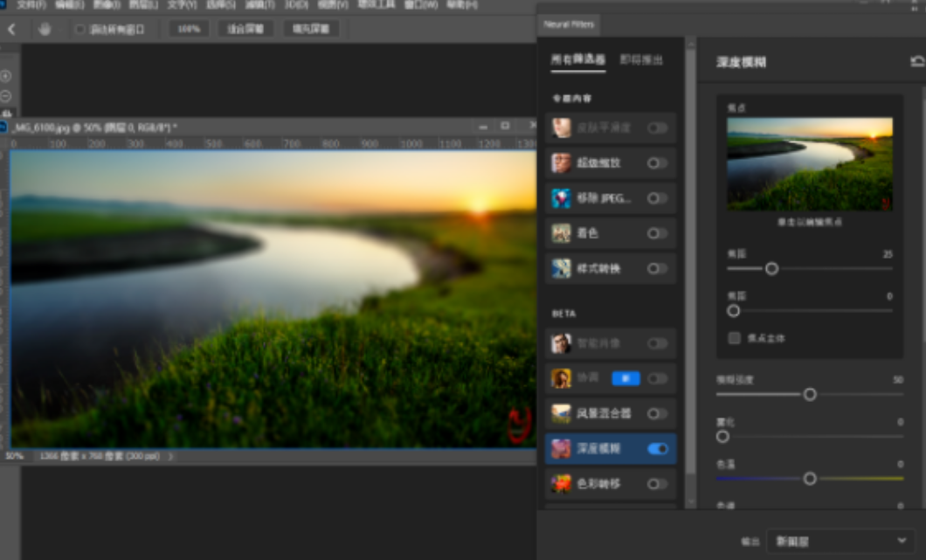
Task: Turn on the 着色 filter switch
Action: (x=657, y=233)
